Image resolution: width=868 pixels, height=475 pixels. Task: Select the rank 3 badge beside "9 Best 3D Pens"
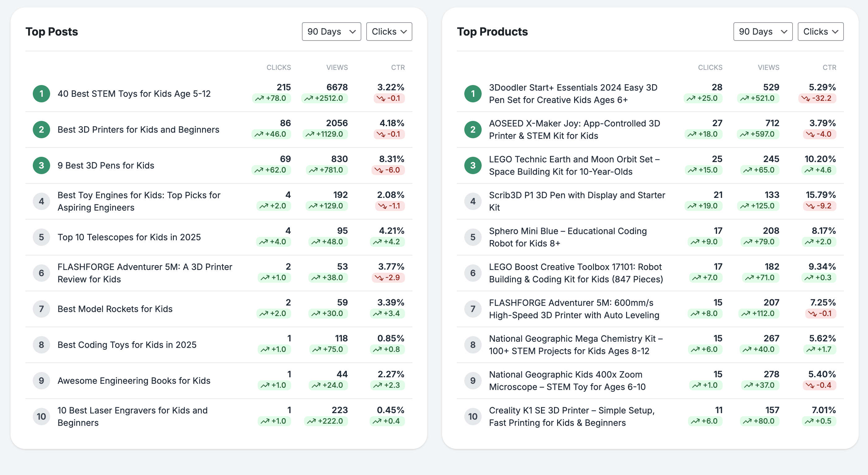coord(41,165)
